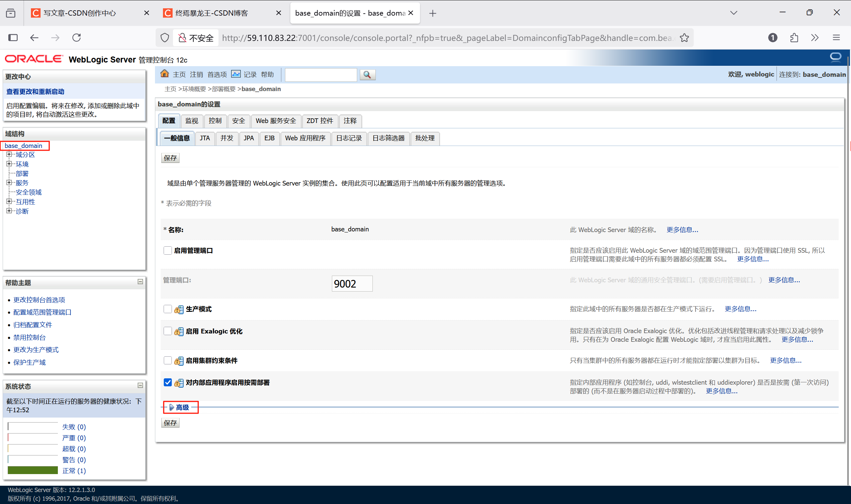Screen dimensions: 851x504
Task: Click the 启用 Exalogic 优化 restart-required icon
Action: [179, 331]
